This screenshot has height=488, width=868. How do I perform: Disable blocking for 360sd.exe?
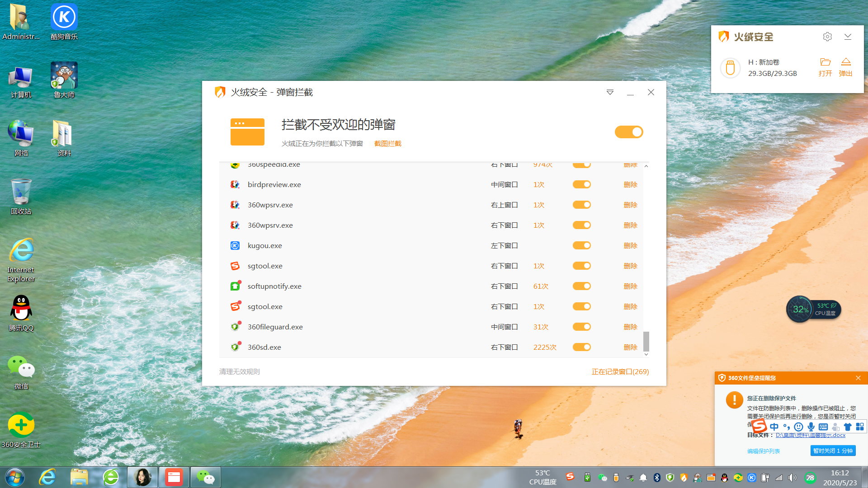pyautogui.click(x=582, y=347)
